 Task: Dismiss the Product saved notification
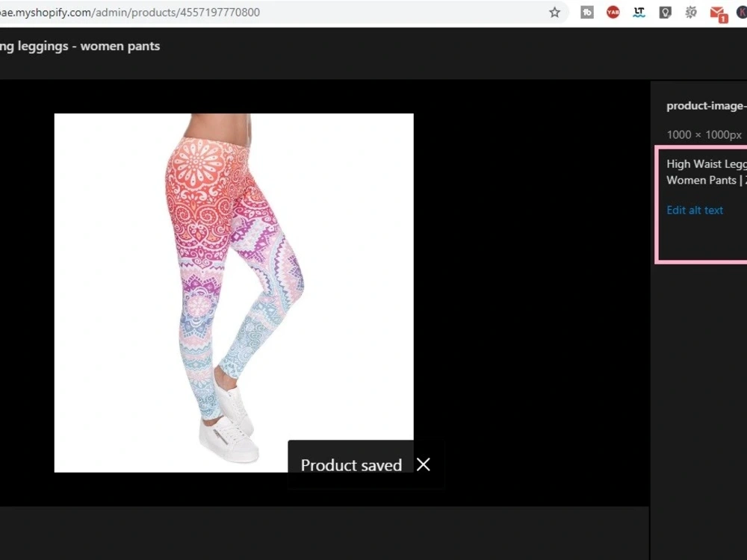[x=423, y=464]
